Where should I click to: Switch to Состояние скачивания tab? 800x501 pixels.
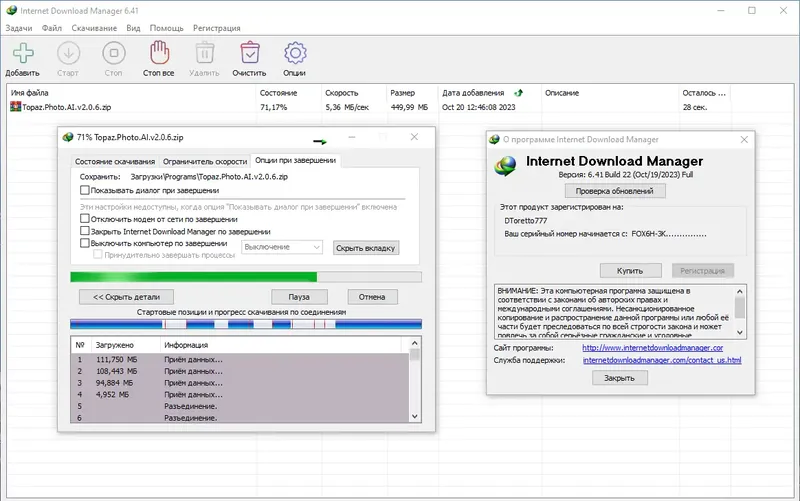coord(115,161)
